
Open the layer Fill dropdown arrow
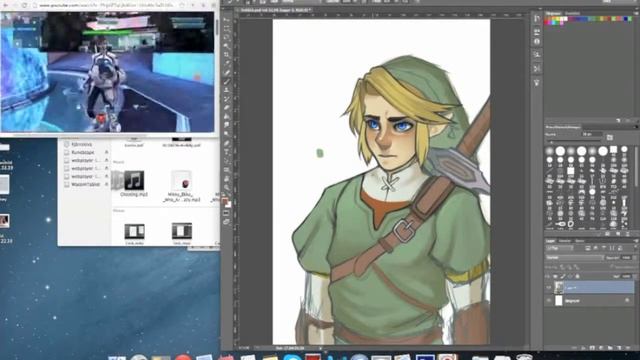(x=634, y=276)
